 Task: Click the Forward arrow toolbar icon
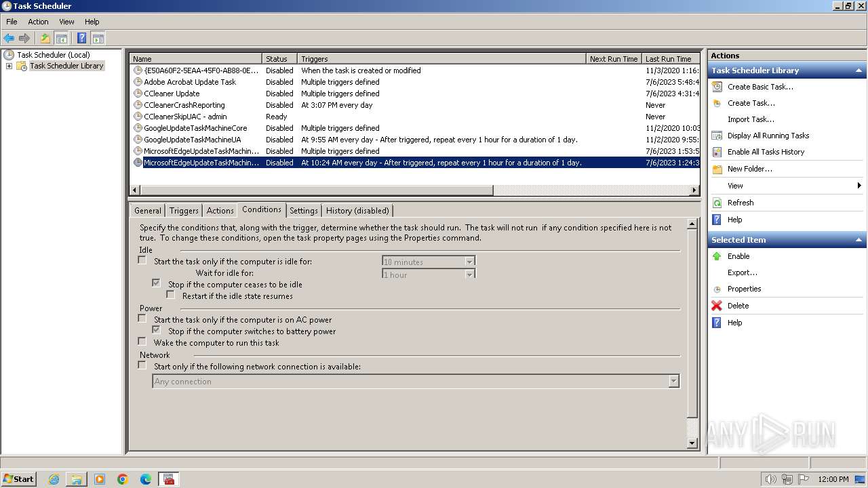click(x=24, y=39)
